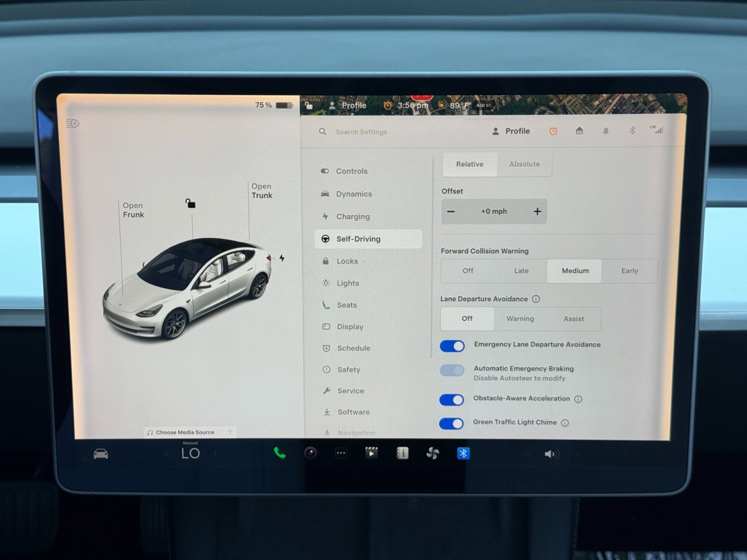Open the Safety settings section
The image size is (747, 560).
[x=348, y=369]
